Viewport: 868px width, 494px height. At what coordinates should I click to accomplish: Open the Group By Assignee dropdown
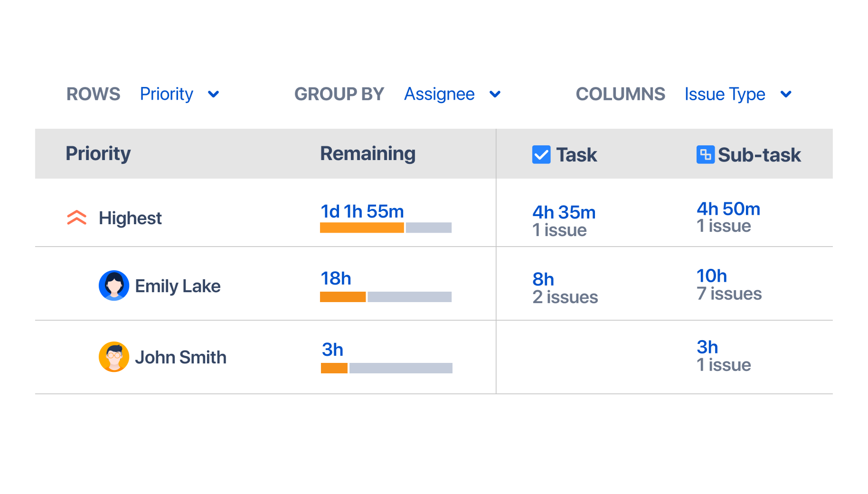pos(452,94)
